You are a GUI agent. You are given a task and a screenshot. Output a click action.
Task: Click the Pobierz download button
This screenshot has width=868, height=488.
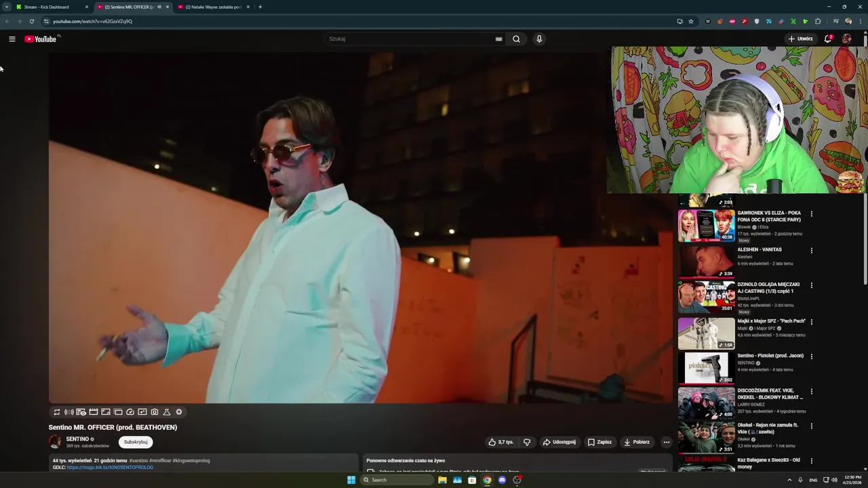click(637, 442)
